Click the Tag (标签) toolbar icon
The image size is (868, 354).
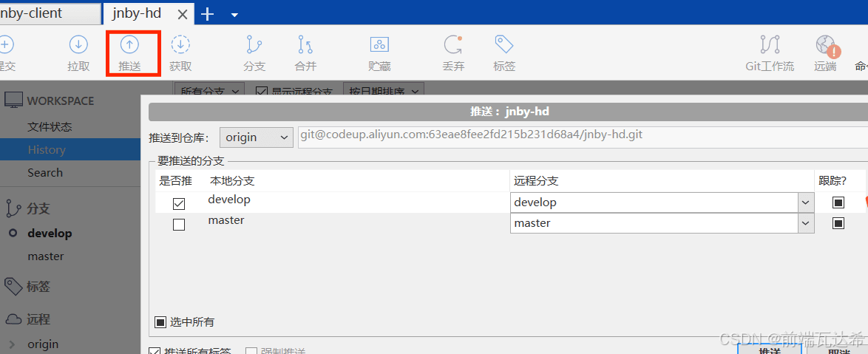503,45
